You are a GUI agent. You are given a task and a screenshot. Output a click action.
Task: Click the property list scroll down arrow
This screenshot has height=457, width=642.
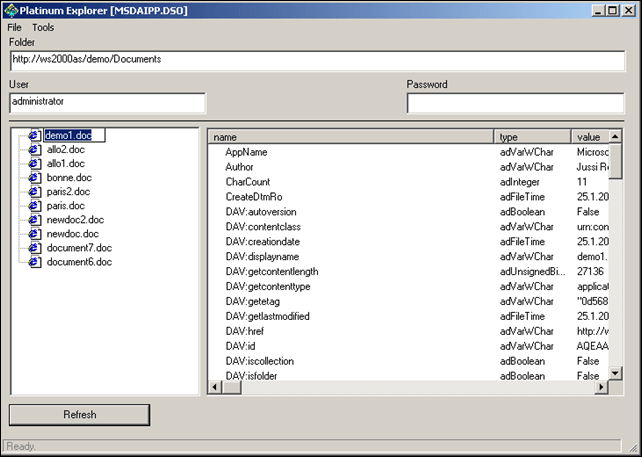pyautogui.click(x=615, y=373)
